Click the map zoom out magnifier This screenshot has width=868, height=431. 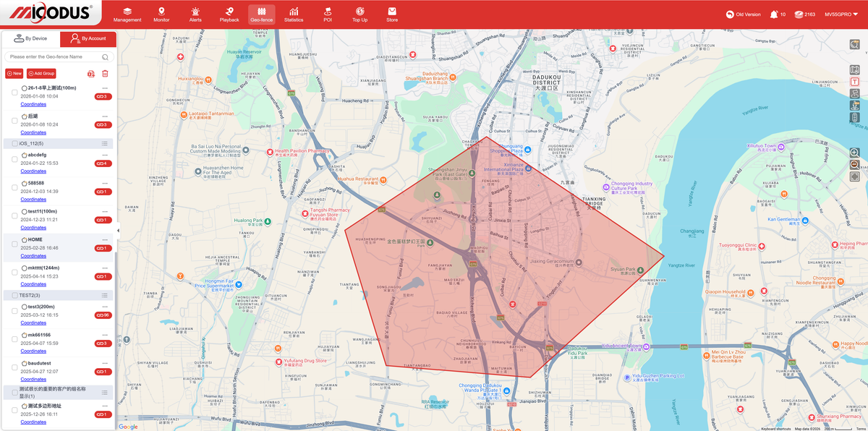(855, 164)
